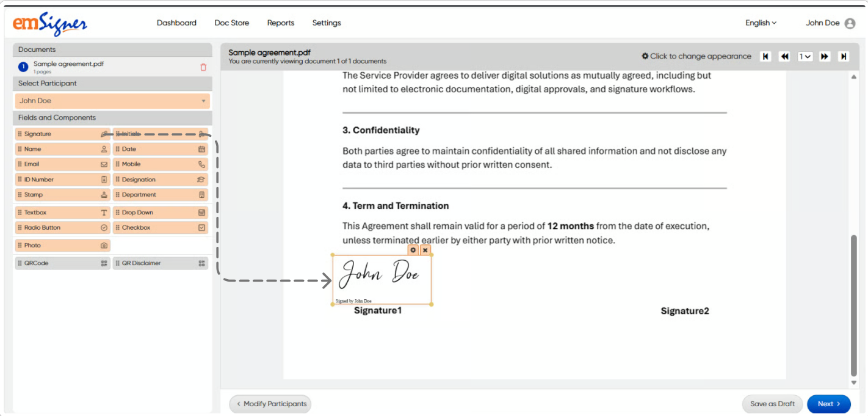Open the Select Participant John Doe dropdown
Image resolution: width=868 pixels, height=416 pixels.
click(112, 101)
